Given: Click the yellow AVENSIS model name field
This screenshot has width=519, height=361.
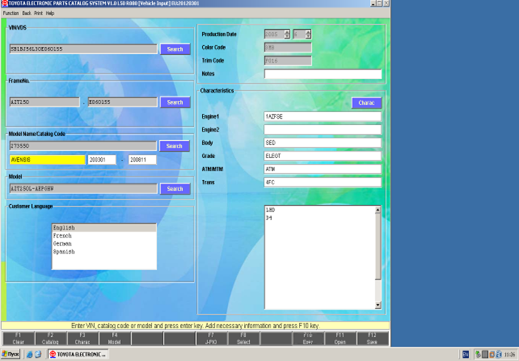Looking at the screenshot, I should coord(47,160).
